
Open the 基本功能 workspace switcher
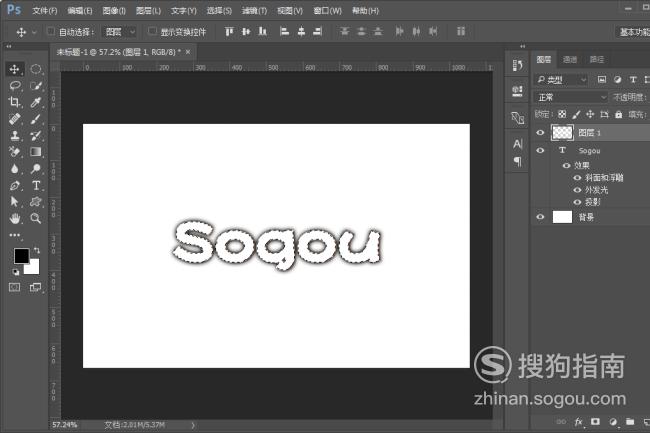click(633, 32)
